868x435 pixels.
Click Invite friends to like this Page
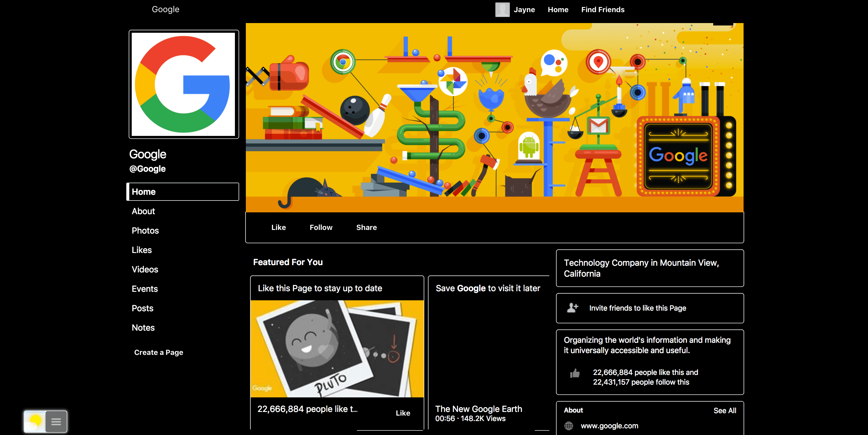pyautogui.click(x=638, y=308)
